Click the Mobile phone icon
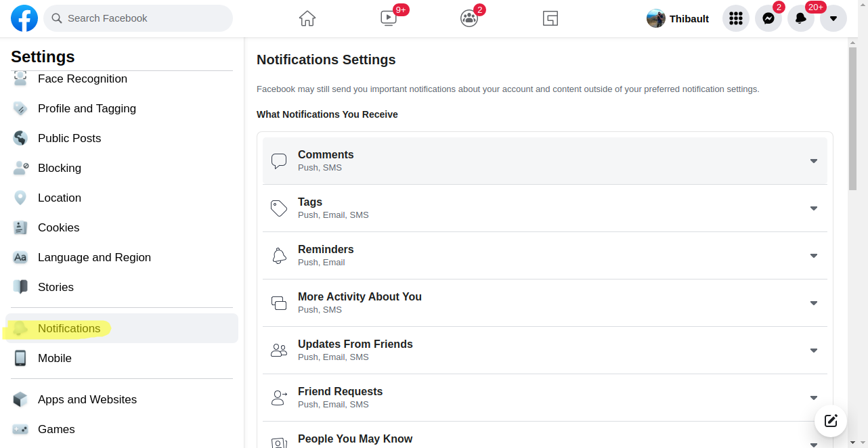Image resolution: width=868 pixels, height=448 pixels. [x=20, y=358]
